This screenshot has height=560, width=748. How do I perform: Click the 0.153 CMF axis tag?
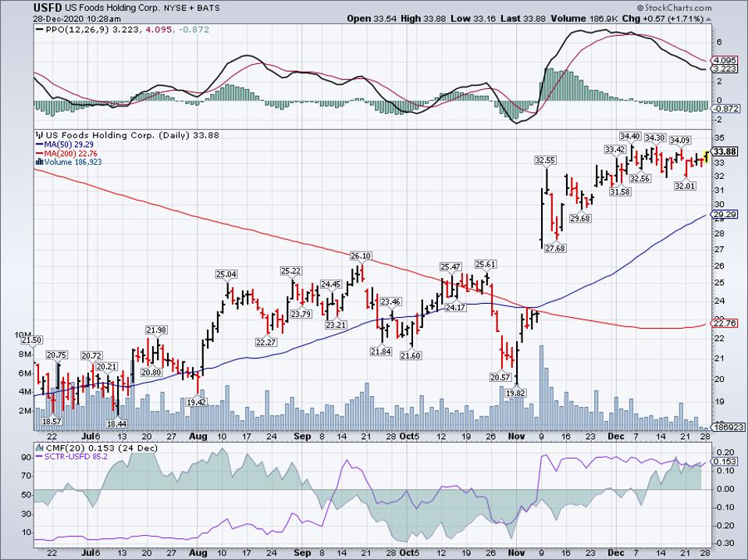click(x=724, y=462)
